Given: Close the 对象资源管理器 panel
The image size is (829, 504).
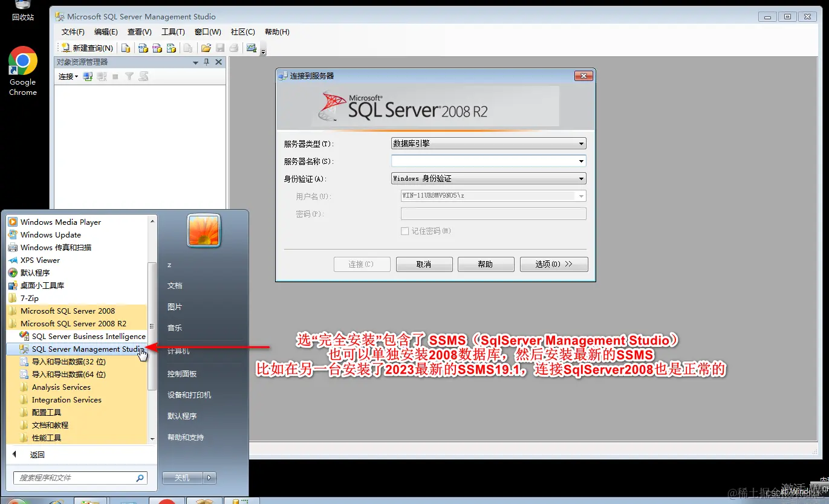Looking at the screenshot, I should click(219, 62).
